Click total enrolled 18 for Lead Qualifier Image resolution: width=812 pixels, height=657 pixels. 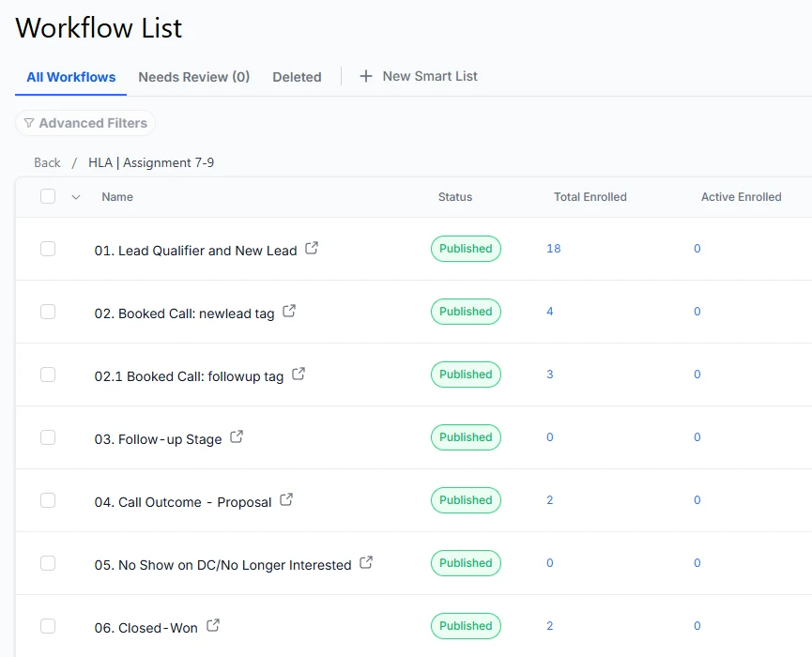(x=554, y=249)
